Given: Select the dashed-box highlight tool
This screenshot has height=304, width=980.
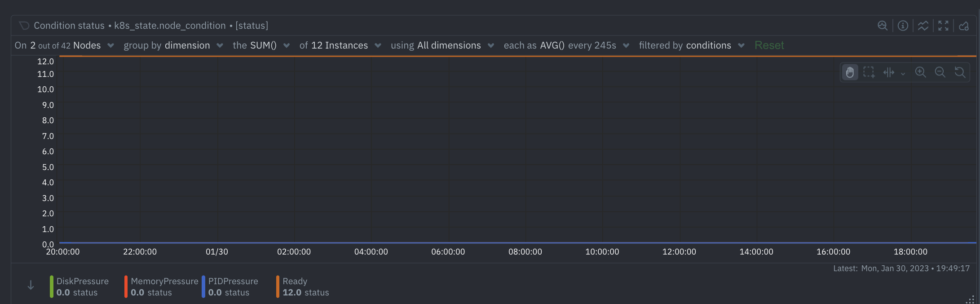Looking at the screenshot, I should (x=869, y=72).
